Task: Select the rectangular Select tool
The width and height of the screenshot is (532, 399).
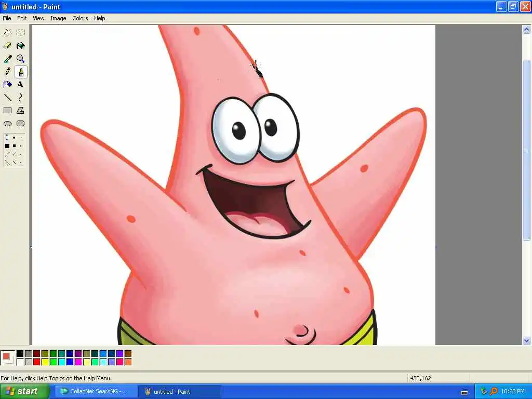Action: point(21,33)
